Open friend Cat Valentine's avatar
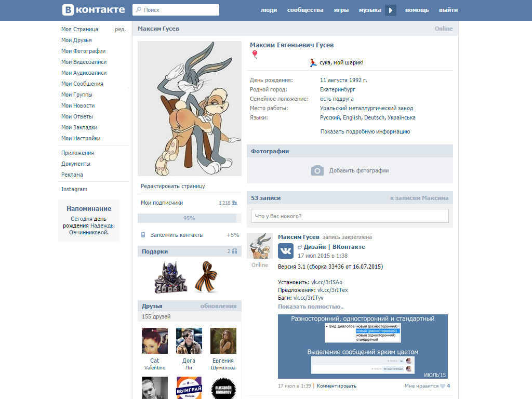532x399 pixels. 155,341
